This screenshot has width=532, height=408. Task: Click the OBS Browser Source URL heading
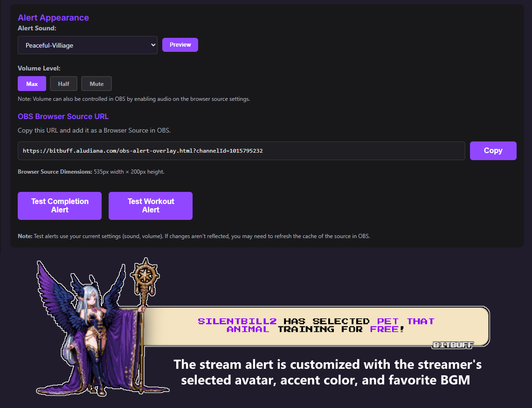(63, 117)
